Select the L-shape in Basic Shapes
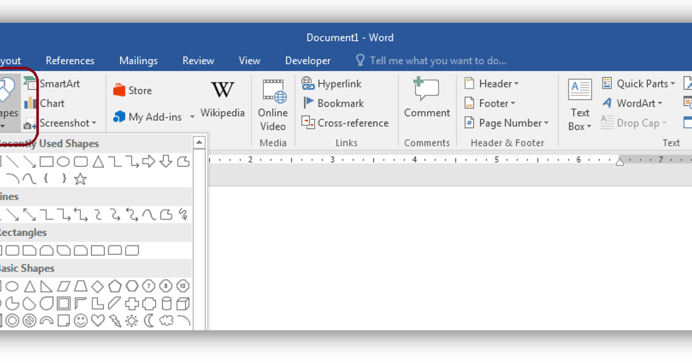 click(98, 303)
